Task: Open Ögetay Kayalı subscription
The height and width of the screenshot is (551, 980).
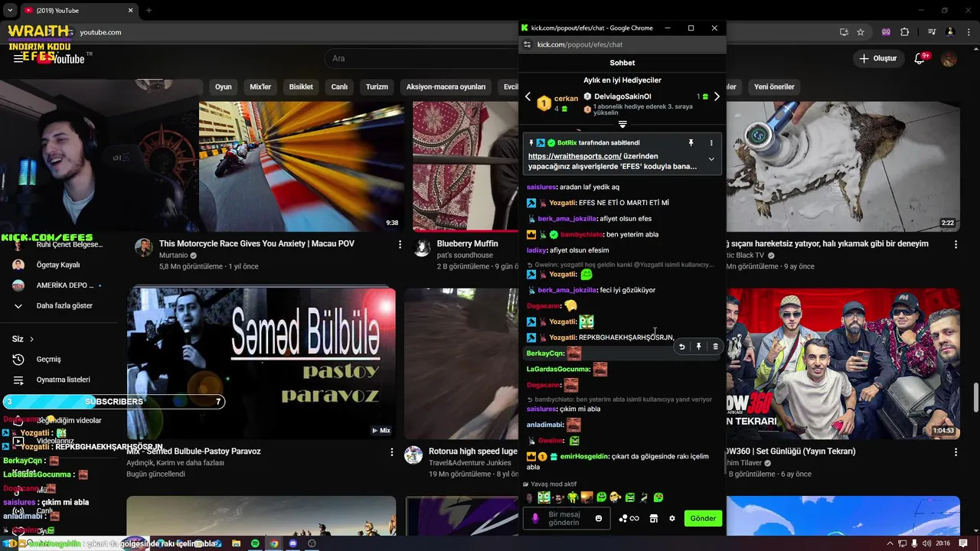Action: click(x=58, y=265)
